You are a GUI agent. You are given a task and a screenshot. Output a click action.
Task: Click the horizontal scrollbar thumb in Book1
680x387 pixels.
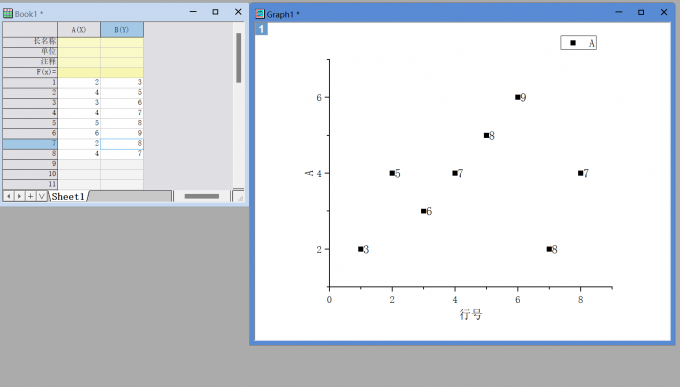pos(202,197)
